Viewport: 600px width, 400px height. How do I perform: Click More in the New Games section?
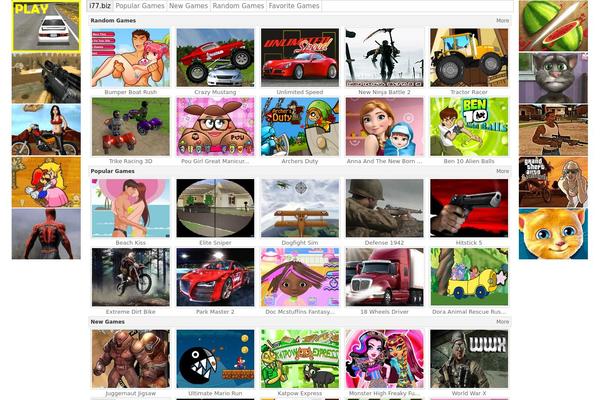pyautogui.click(x=502, y=322)
